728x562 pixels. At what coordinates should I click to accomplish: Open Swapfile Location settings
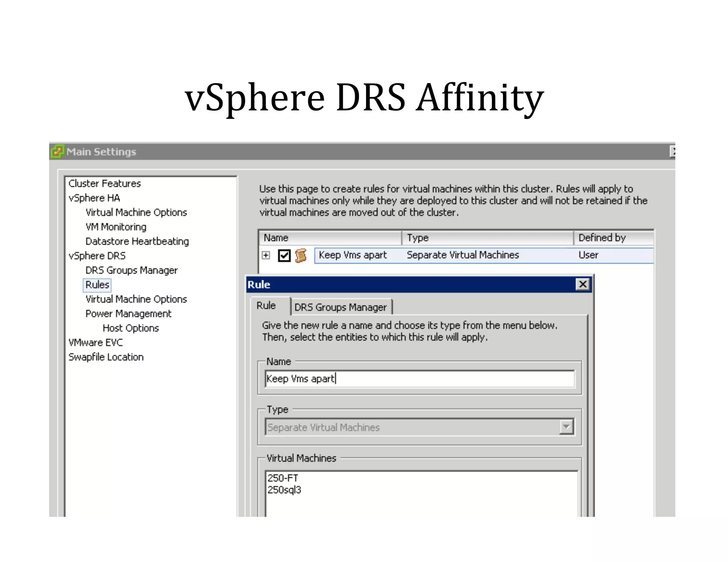tap(106, 357)
